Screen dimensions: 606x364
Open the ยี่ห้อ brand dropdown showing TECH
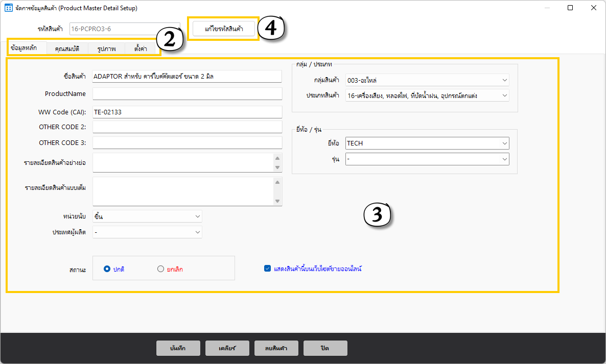coord(427,143)
